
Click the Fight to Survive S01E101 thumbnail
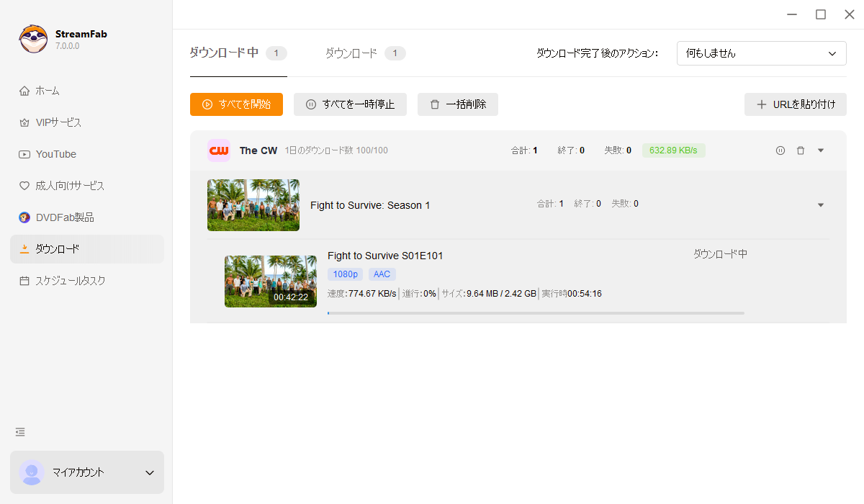point(270,282)
